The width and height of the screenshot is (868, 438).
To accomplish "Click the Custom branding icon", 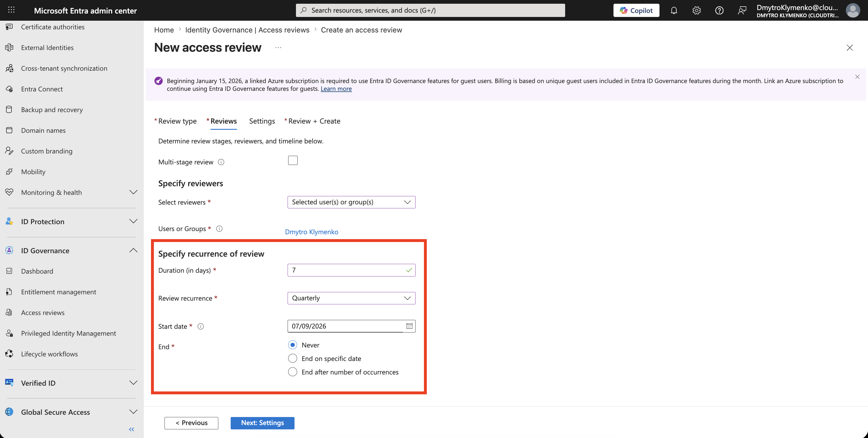I will (9, 151).
